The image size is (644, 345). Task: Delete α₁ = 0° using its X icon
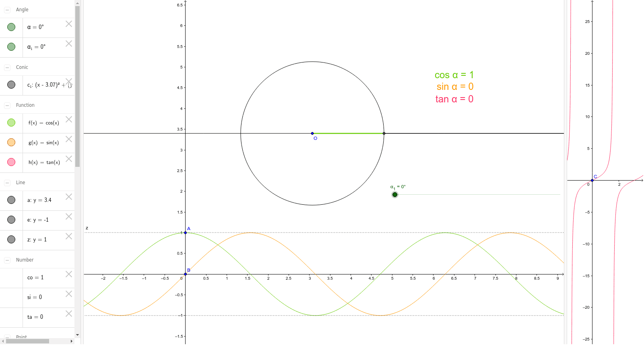(x=69, y=44)
